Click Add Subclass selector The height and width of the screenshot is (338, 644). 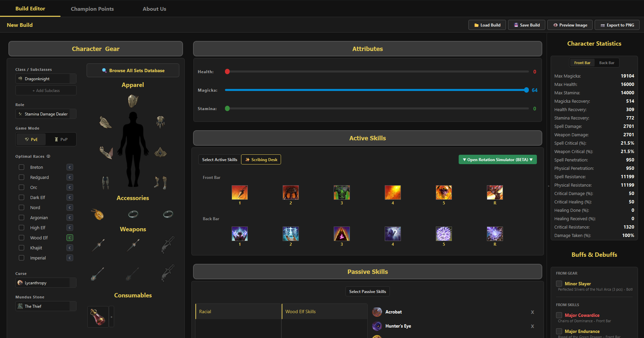click(x=46, y=90)
